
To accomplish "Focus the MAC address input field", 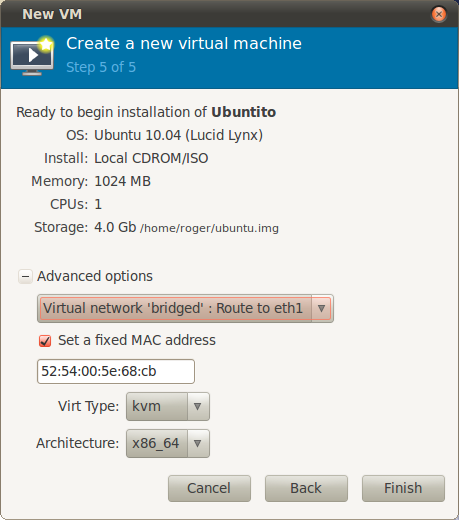I will tap(116, 371).
